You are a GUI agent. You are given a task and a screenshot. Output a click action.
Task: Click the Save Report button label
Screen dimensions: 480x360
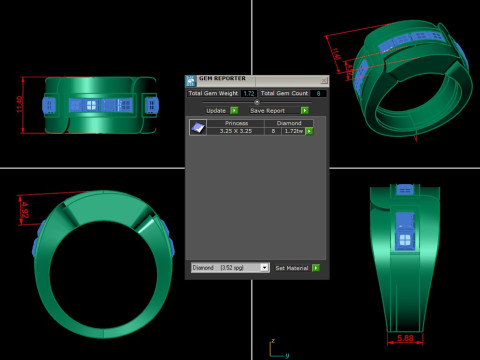click(268, 111)
